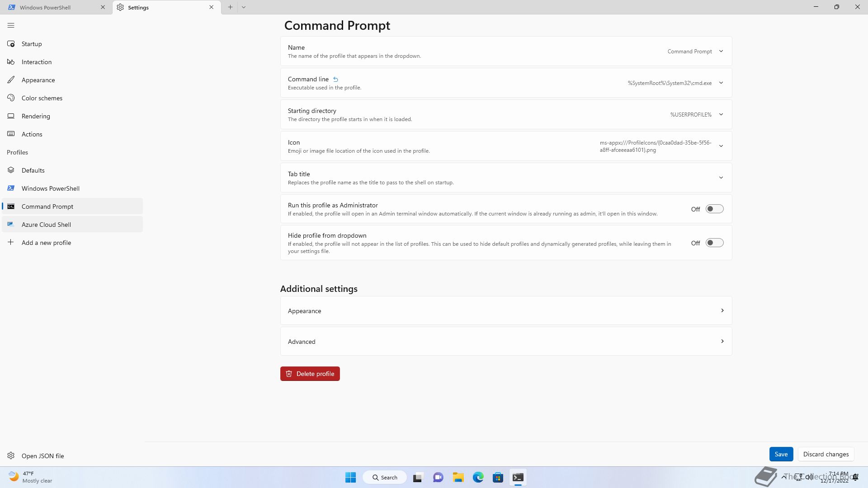Open Color schemes settings page
The width and height of the screenshot is (868, 488).
pos(72,98)
